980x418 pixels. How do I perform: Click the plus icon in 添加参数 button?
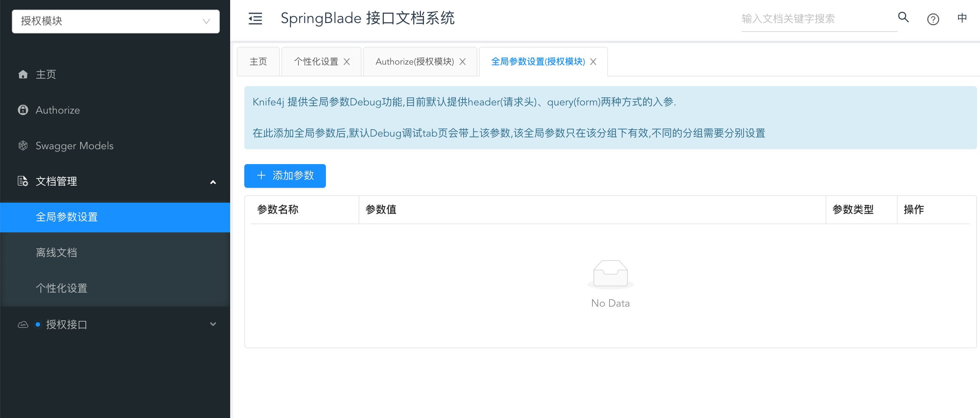click(x=261, y=175)
